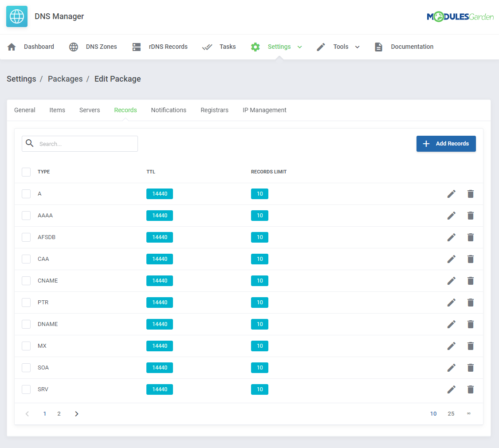
Task: Delete the CAA record row
Action: [x=470, y=259]
